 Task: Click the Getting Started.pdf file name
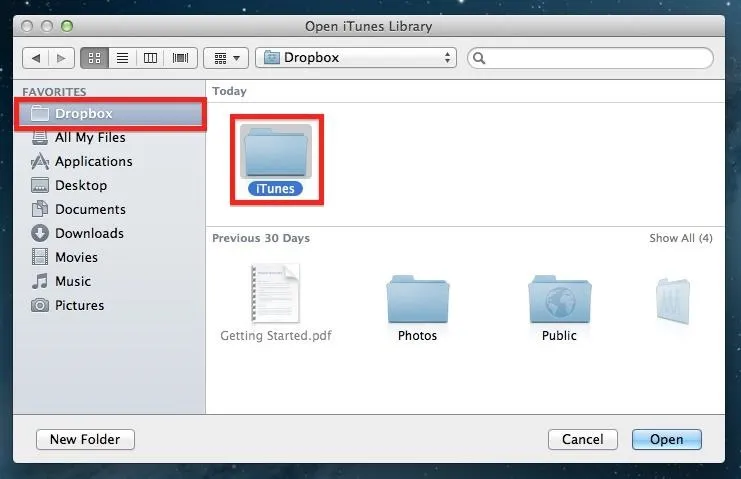276,336
